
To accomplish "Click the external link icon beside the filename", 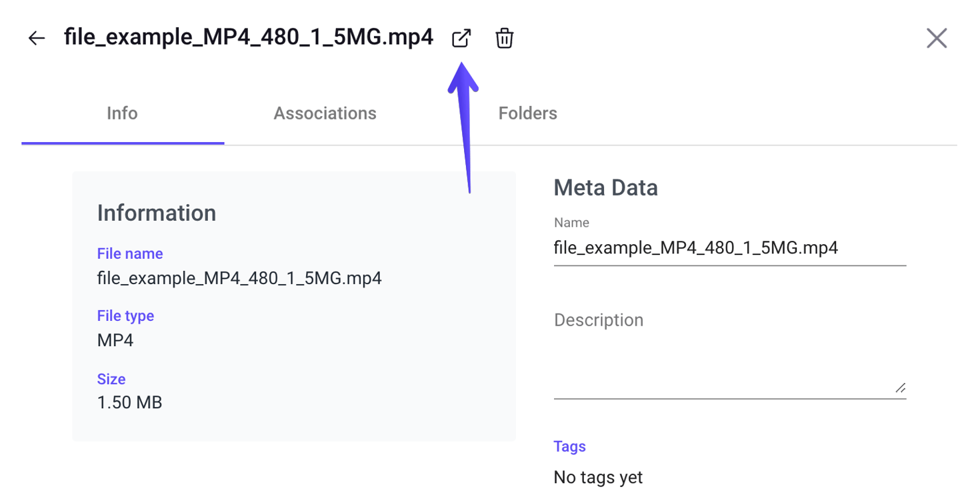I will coord(461,38).
